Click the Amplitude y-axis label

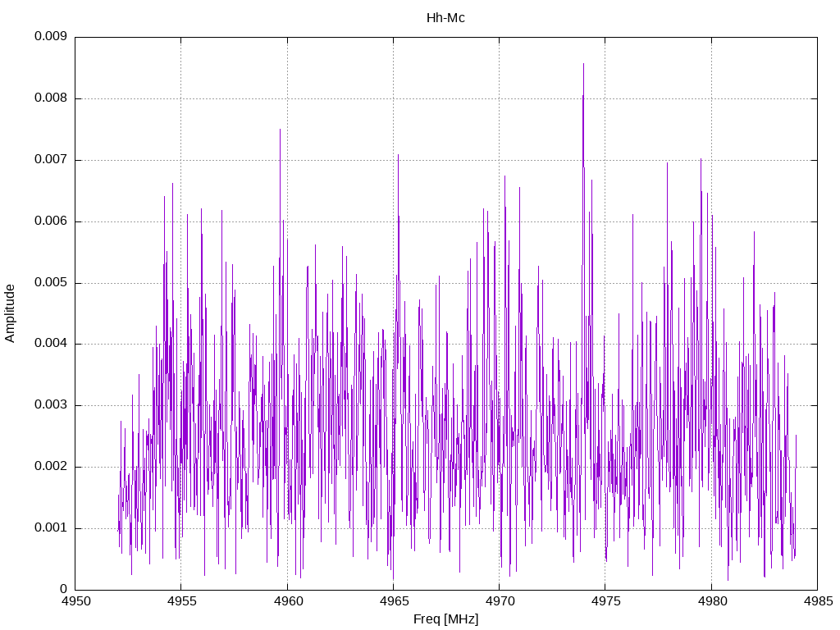coord(10,313)
